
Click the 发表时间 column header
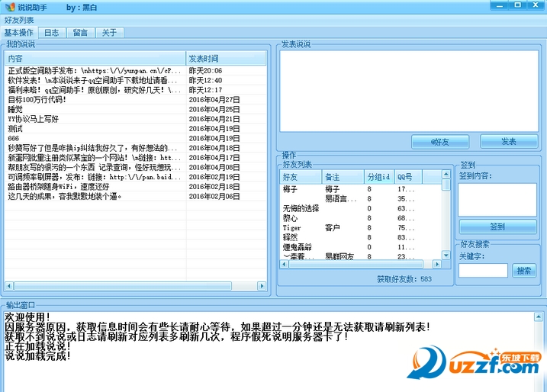pos(226,58)
